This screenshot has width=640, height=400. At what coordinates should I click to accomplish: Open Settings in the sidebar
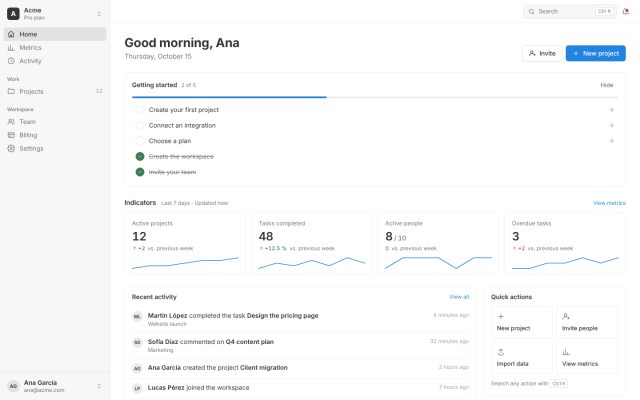(x=55, y=149)
